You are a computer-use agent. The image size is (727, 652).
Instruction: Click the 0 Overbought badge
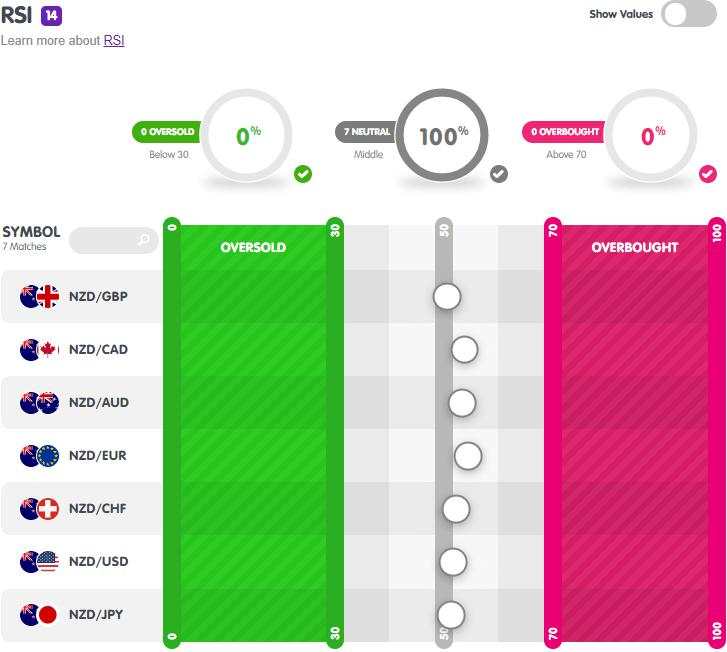[564, 132]
